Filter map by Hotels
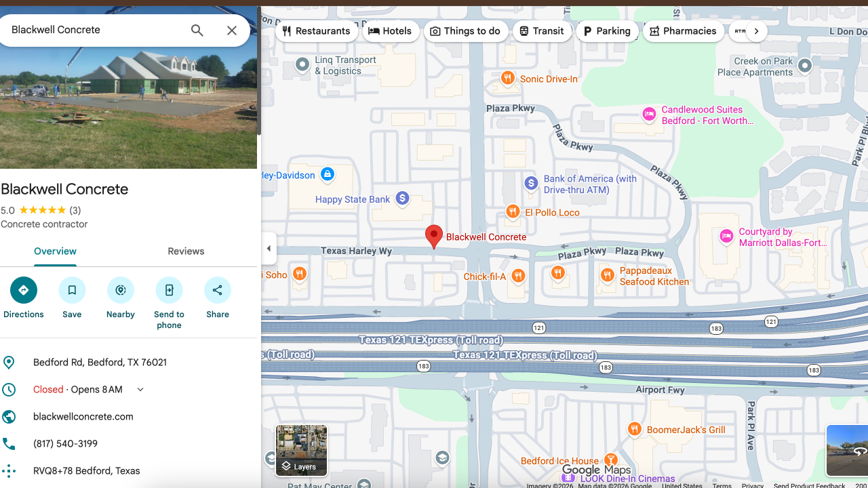This screenshot has width=868, height=488. pos(391,31)
